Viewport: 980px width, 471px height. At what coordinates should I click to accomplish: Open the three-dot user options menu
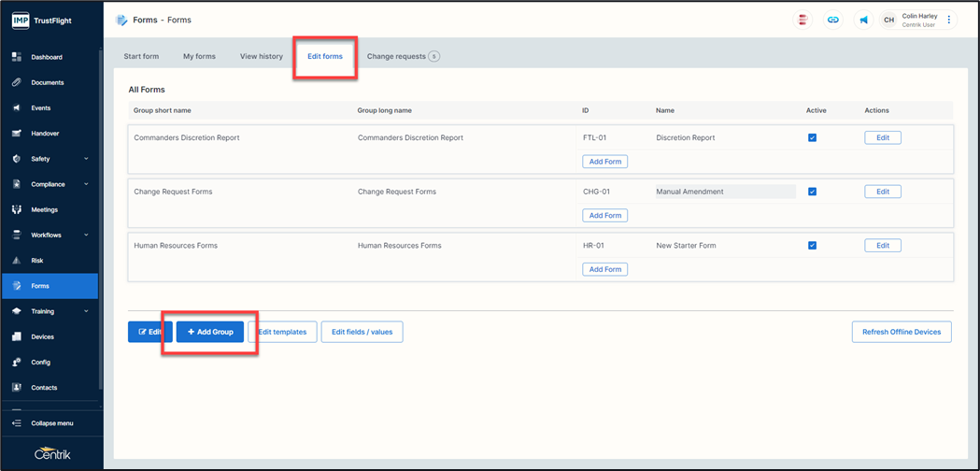(x=949, y=20)
